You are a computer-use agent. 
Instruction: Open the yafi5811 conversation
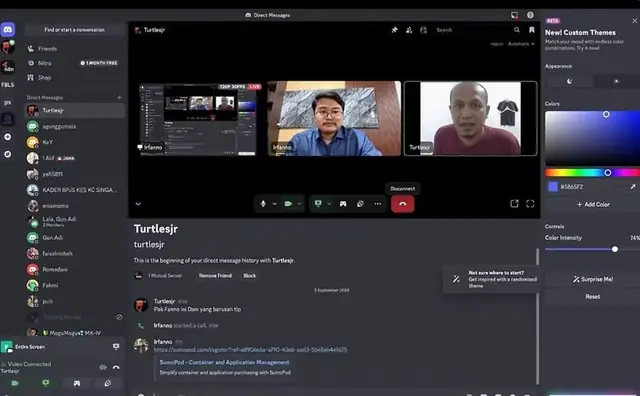(74, 174)
